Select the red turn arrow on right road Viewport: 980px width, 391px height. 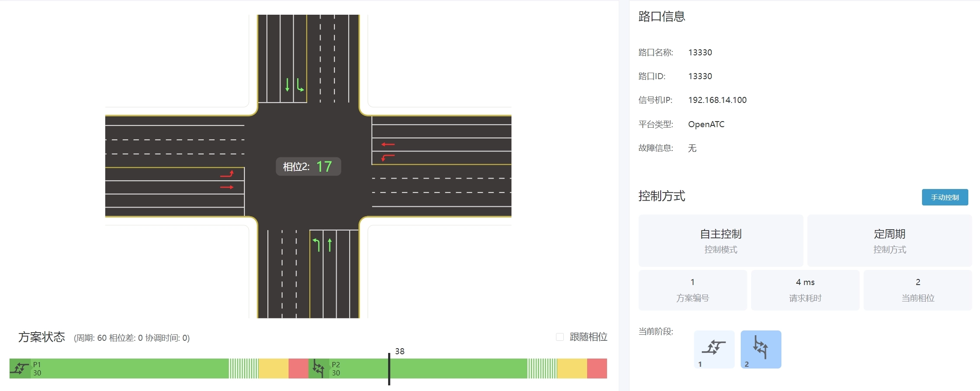click(x=388, y=157)
